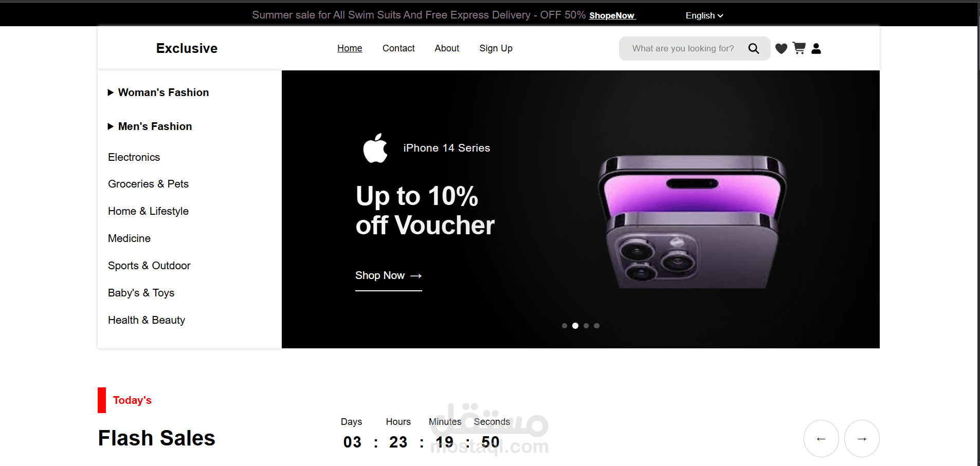This screenshot has width=980, height=466.
Task: Open the user account icon
Action: coord(816,49)
